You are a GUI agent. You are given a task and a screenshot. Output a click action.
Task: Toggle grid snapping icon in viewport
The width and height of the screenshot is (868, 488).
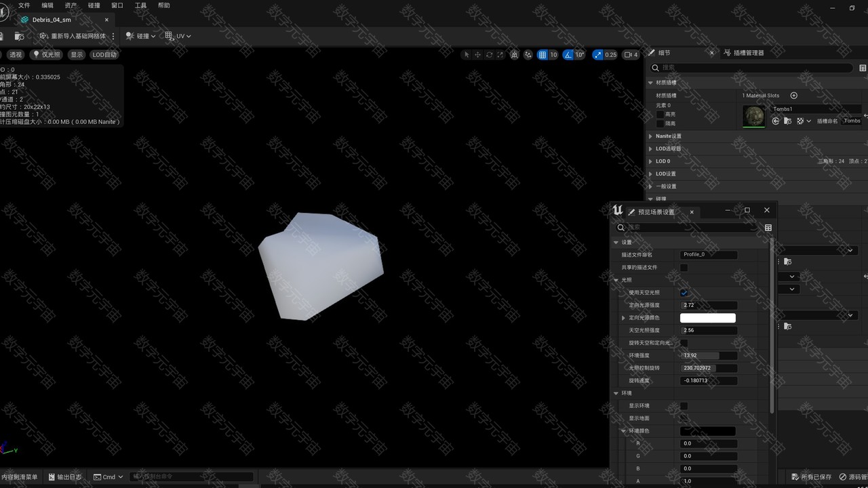542,55
